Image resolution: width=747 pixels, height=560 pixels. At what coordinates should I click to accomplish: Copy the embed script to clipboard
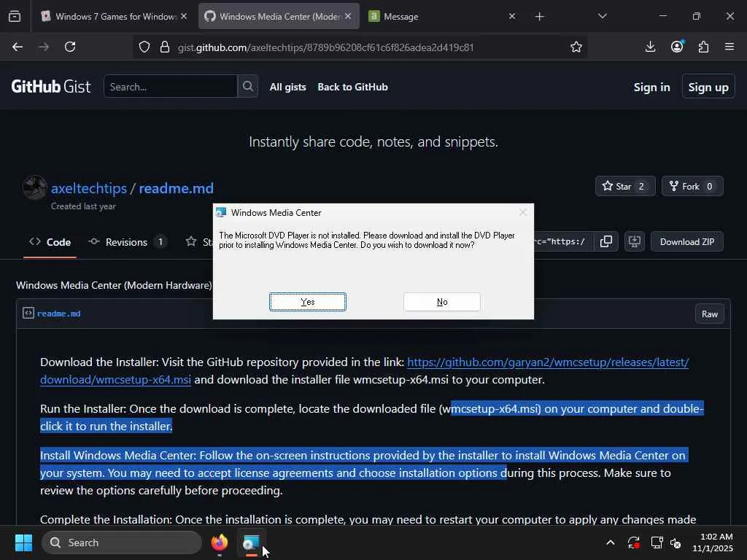pyautogui.click(x=606, y=241)
